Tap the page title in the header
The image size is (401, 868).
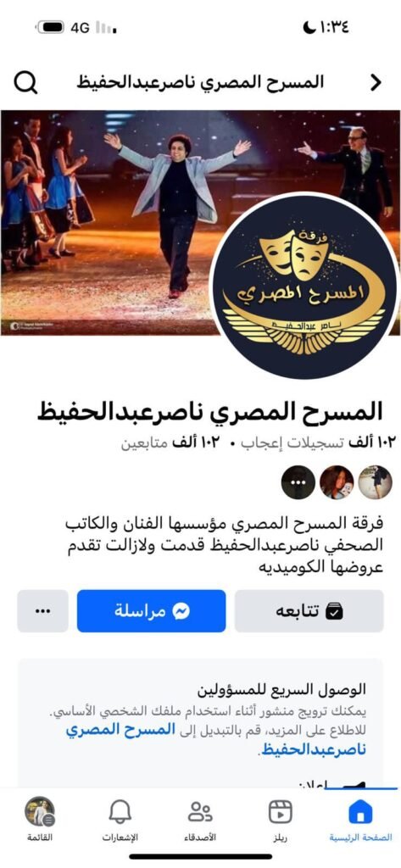coord(200,83)
